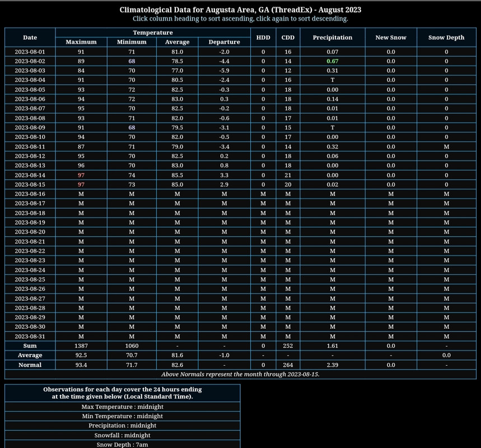Click precipitation value 0.14
Screen dimensions: 481x448
pos(333,99)
